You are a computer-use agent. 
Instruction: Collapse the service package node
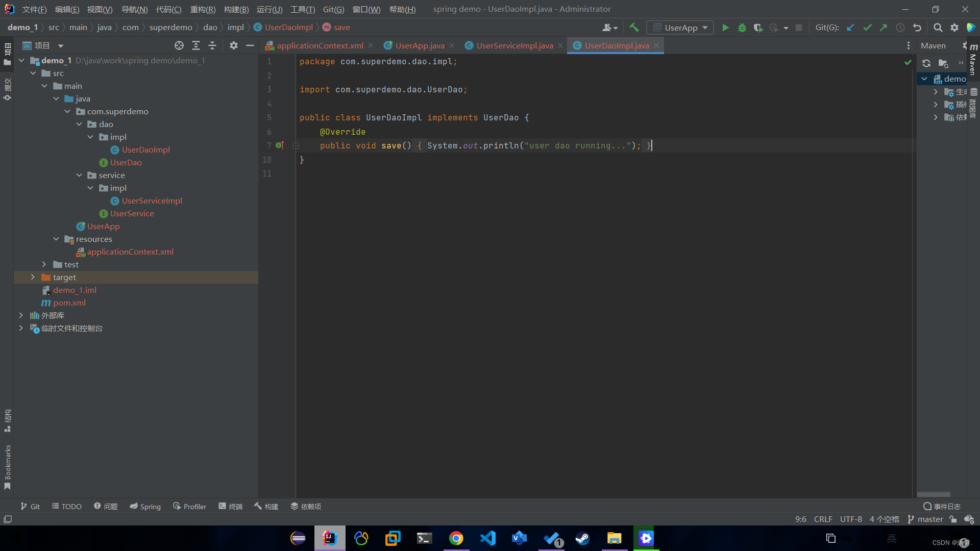[79, 175]
